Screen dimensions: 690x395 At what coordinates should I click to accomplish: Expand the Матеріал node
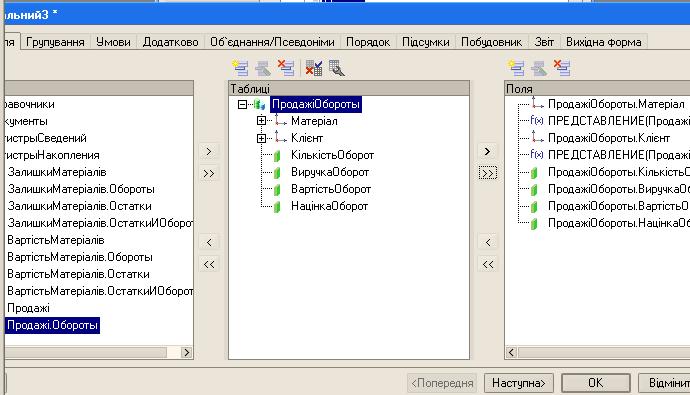coord(261,121)
